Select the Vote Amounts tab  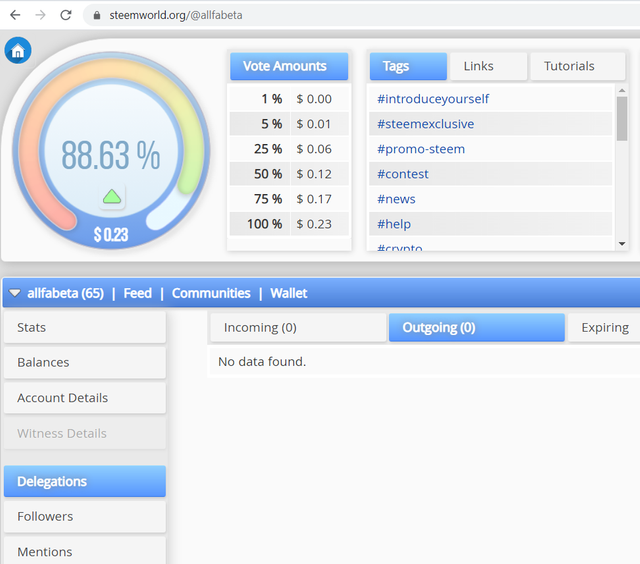tap(289, 66)
